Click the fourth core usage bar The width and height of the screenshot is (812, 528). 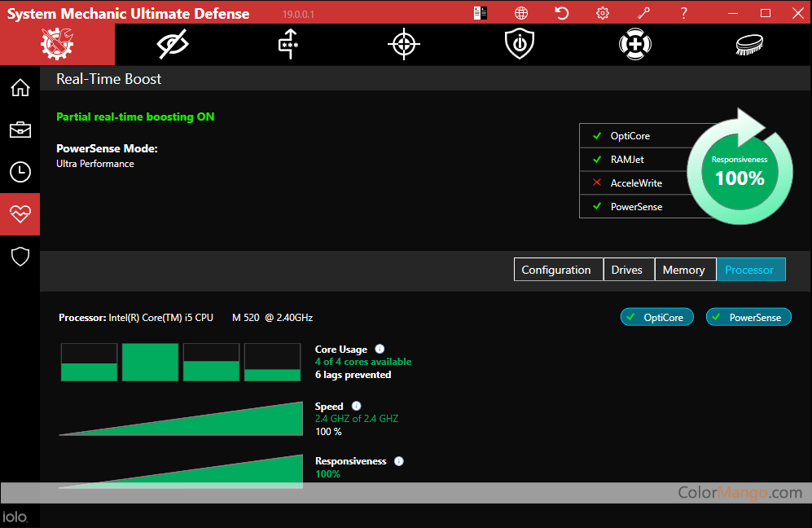272,363
